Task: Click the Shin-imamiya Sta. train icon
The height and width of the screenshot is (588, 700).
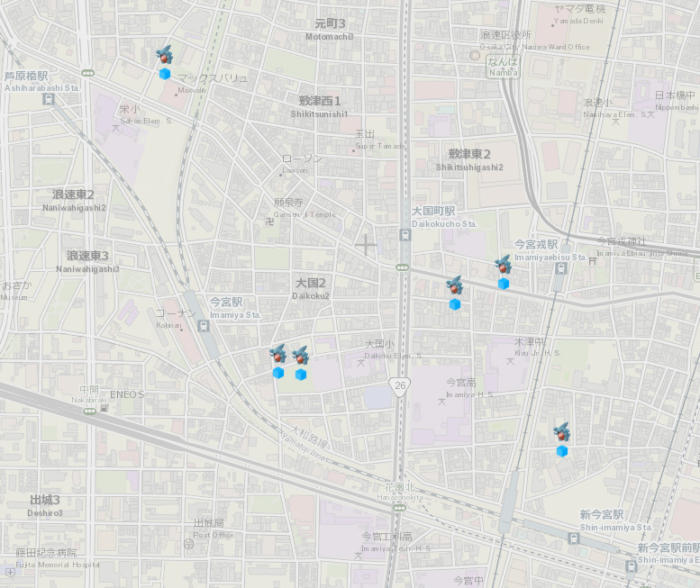Action: (x=574, y=538)
